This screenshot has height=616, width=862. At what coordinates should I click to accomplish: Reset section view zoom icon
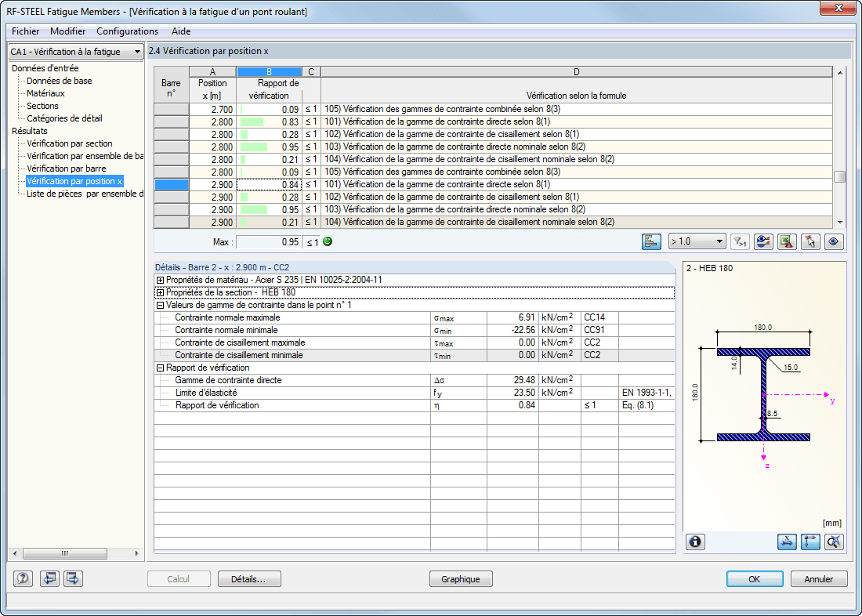834,542
